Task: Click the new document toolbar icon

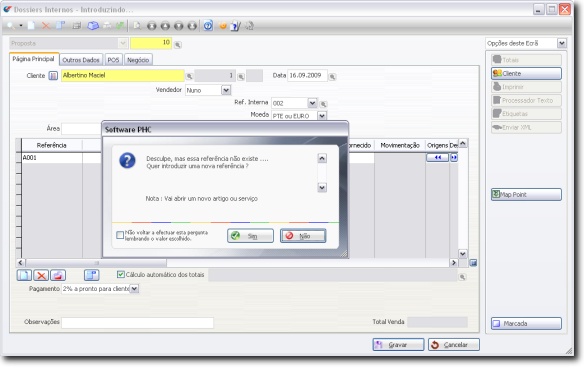Action: click(31, 26)
